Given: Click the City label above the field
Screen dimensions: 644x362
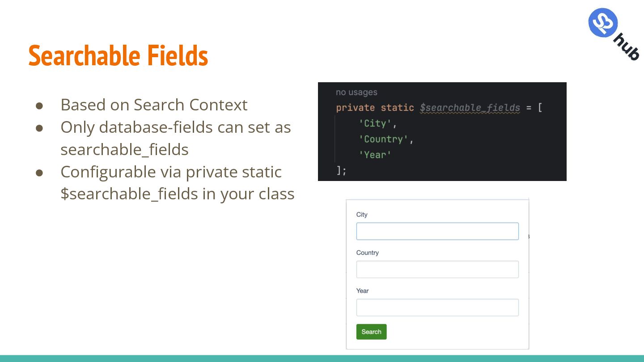Looking at the screenshot, I should (362, 215).
